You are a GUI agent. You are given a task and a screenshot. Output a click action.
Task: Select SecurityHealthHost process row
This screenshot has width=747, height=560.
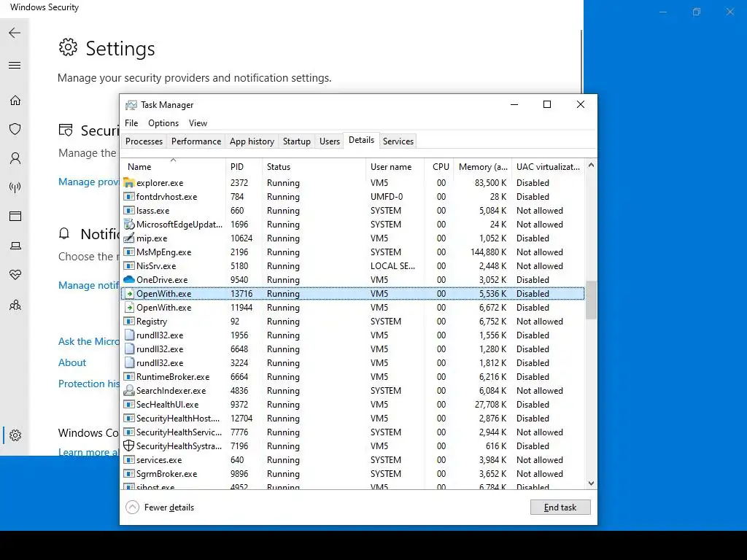[353, 418]
